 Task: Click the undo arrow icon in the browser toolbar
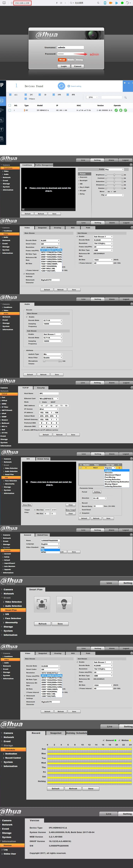[x=128, y=3]
